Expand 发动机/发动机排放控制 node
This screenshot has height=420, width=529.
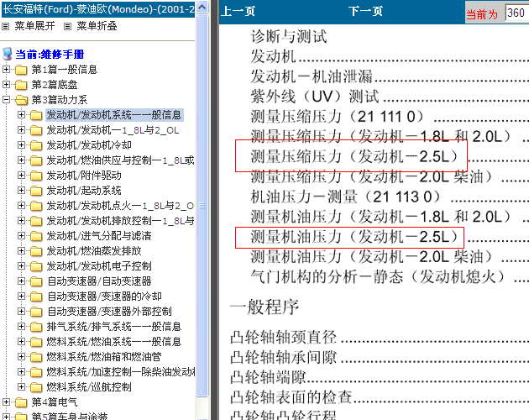point(21,220)
